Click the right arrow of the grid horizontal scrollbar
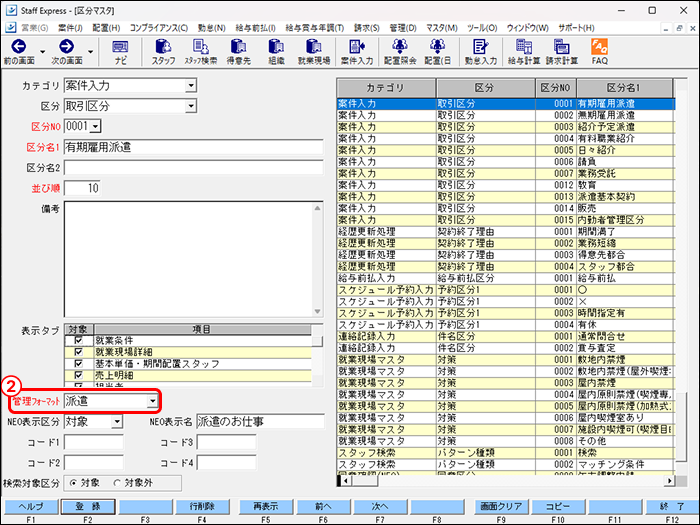 669,481
